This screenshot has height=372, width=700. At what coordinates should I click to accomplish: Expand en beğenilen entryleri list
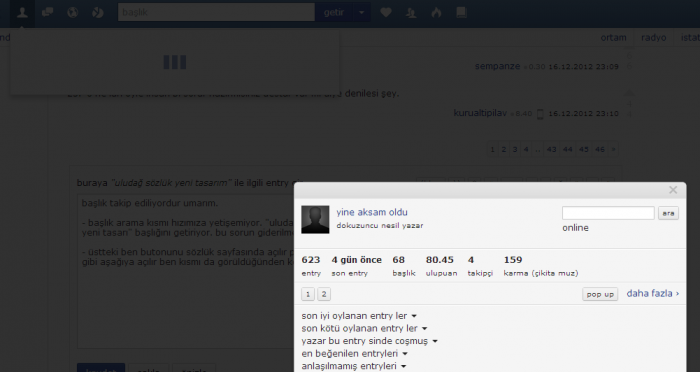[354, 353]
